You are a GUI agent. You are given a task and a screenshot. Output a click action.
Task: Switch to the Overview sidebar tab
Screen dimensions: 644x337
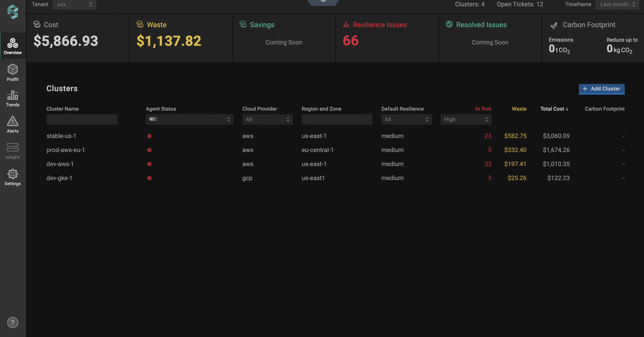(13, 46)
